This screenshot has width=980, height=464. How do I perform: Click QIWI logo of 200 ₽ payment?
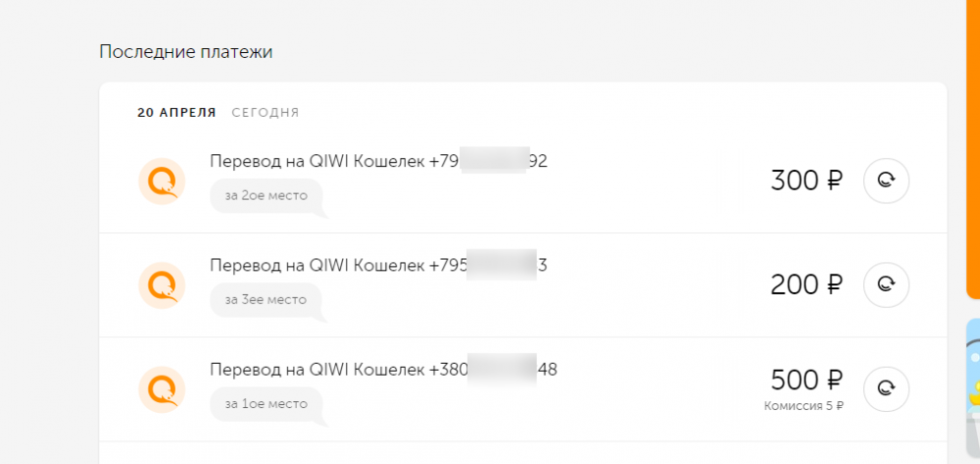click(x=161, y=284)
